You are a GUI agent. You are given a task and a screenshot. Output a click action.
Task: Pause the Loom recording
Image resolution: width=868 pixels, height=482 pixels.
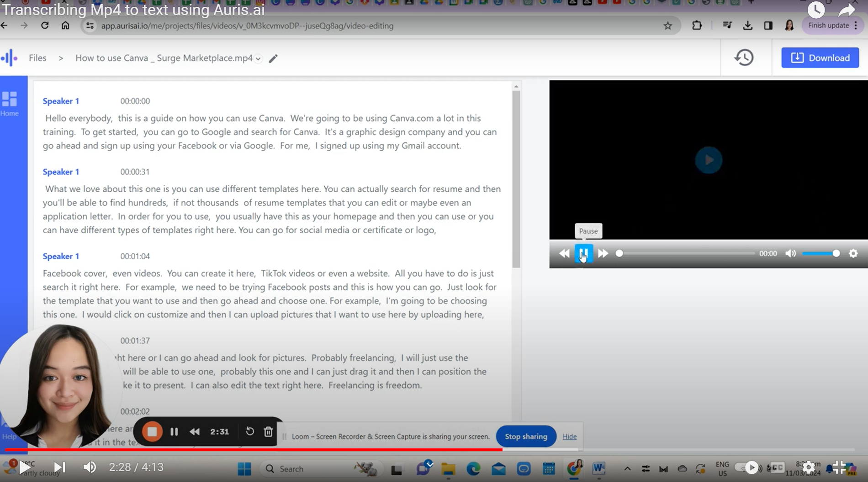(x=174, y=431)
